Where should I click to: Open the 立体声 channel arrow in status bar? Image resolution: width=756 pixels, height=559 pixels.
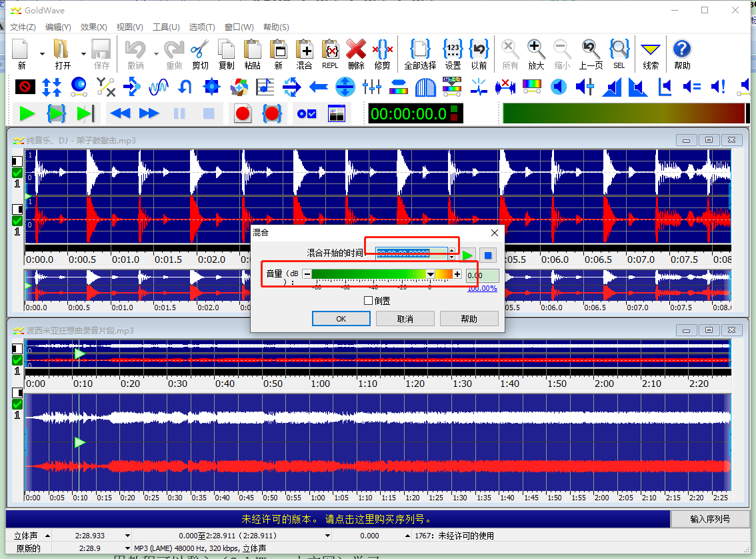47,536
